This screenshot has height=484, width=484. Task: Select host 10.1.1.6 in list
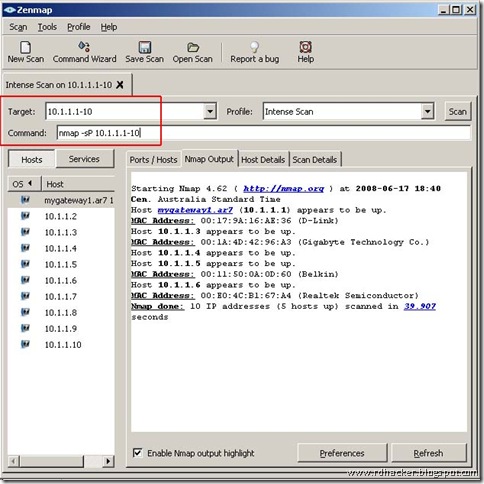[x=61, y=280]
